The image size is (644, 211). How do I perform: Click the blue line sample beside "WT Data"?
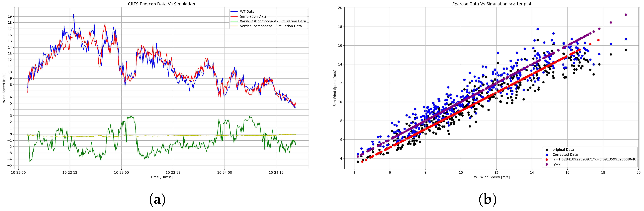point(234,12)
